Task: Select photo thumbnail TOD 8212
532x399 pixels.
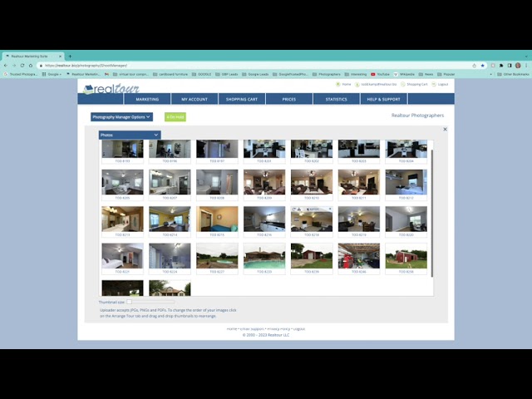Action: point(406,182)
